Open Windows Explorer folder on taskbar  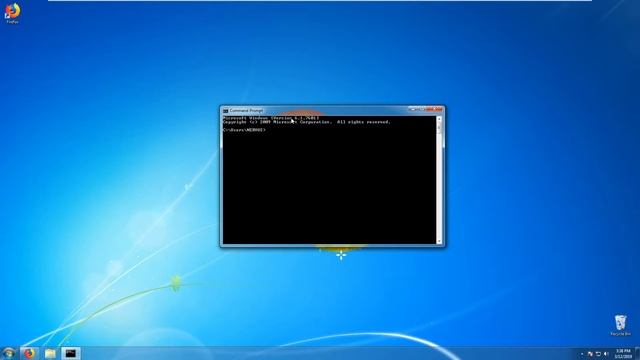click(x=50, y=353)
